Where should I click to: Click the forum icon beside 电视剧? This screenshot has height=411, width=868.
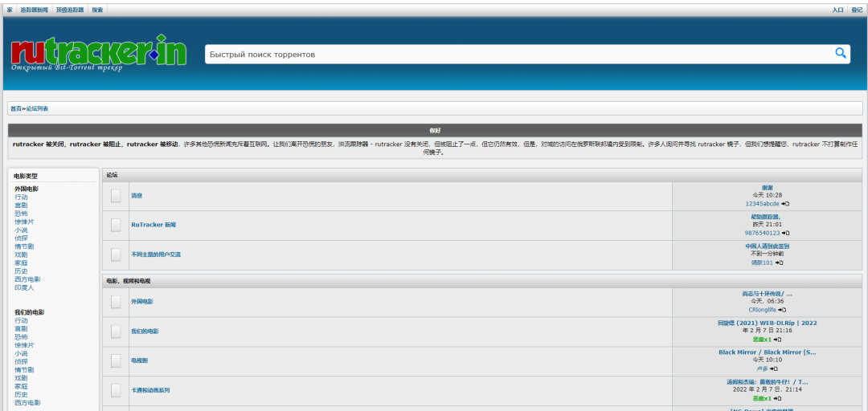coord(116,360)
